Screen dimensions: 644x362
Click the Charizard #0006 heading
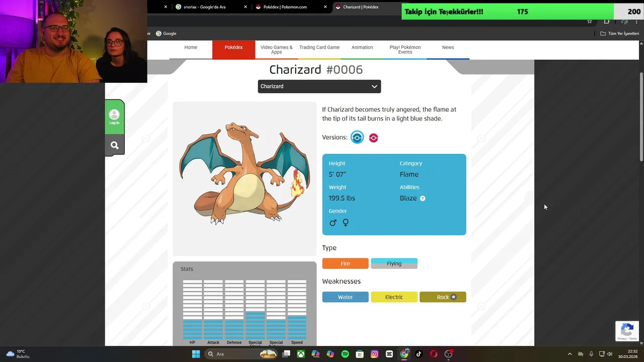click(x=316, y=69)
